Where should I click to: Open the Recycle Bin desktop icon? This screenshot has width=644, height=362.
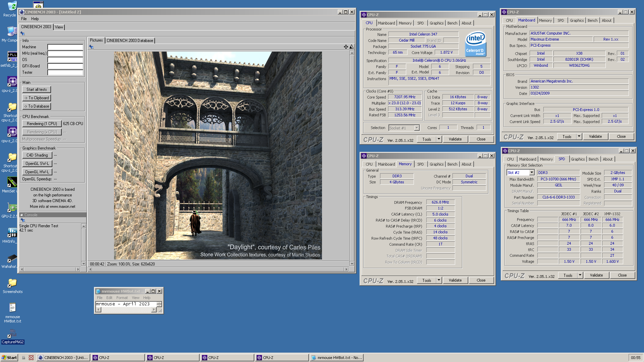click(12, 6)
